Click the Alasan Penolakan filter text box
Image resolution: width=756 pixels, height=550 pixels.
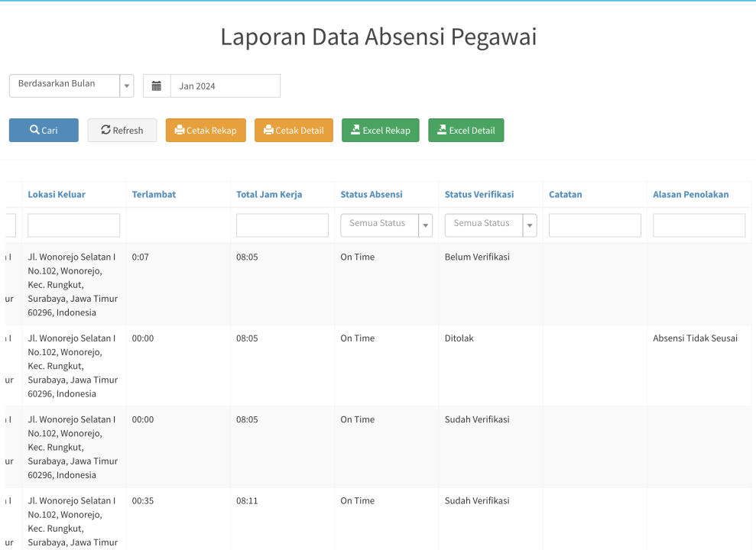(699, 225)
